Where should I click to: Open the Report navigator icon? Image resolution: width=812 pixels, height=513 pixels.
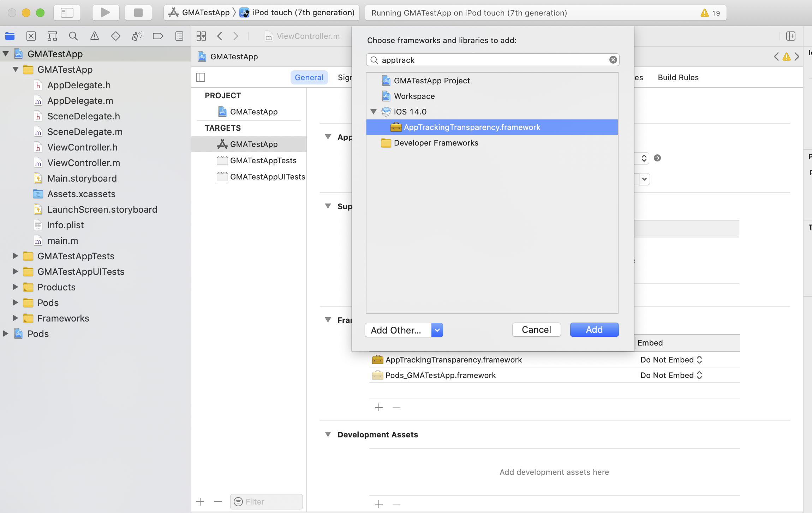point(179,36)
